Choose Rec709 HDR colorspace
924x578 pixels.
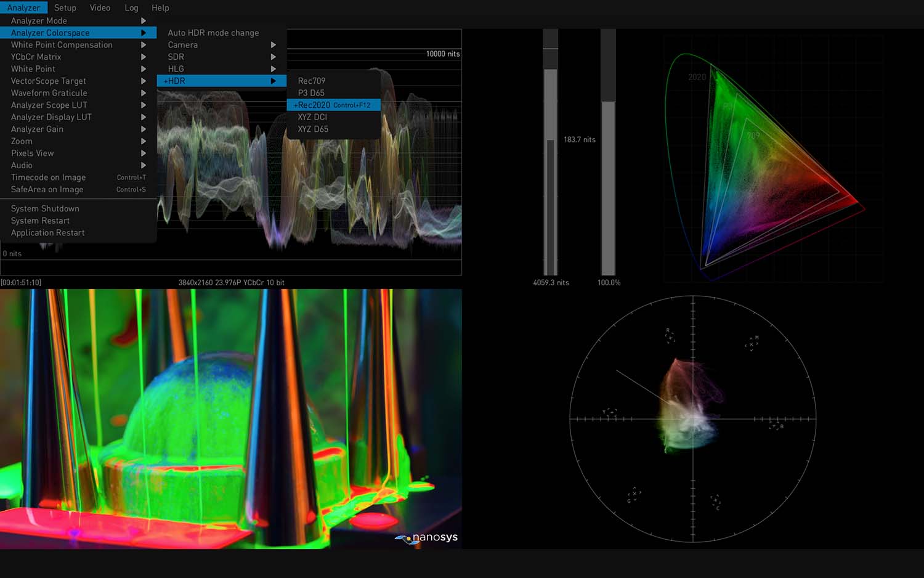tap(312, 81)
